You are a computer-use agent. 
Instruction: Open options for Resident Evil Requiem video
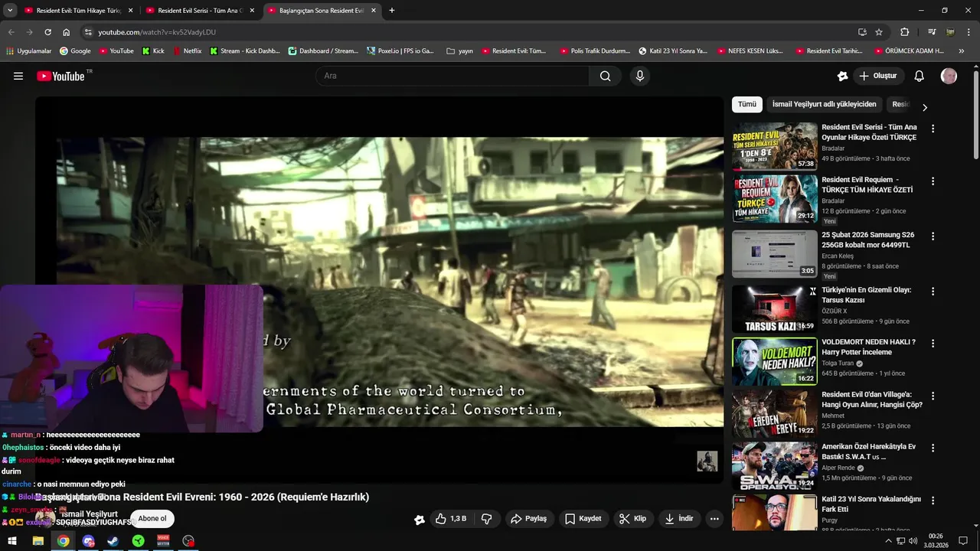coord(933,181)
